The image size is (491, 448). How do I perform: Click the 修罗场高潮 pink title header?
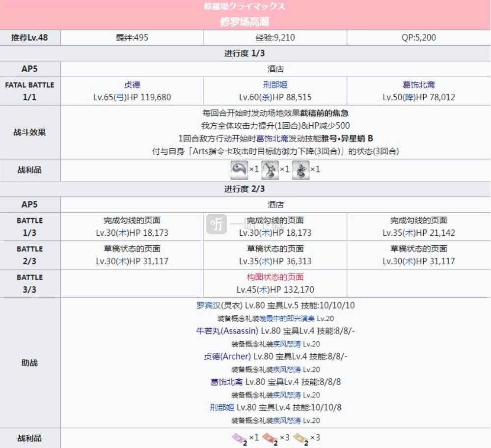click(x=245, y=22)
